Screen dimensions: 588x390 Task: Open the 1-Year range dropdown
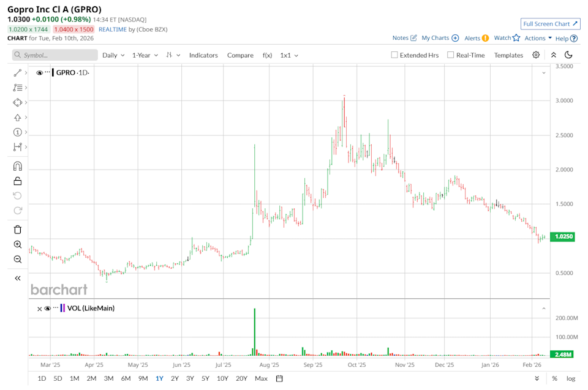[x=145, y=54]
